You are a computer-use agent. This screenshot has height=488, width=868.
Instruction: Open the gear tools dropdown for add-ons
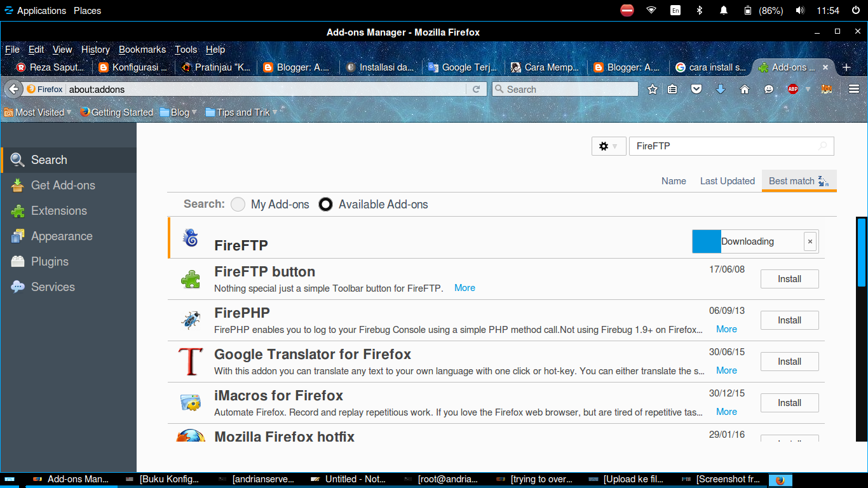pyautogui.click(x=609, y=146)
